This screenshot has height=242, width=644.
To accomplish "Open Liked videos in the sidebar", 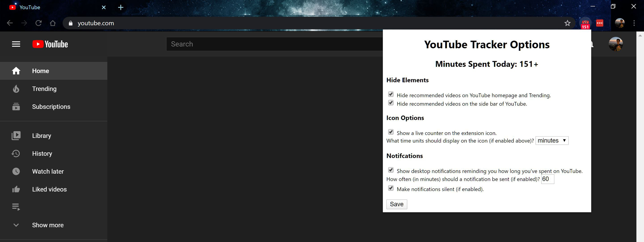I will click(54, 189).
